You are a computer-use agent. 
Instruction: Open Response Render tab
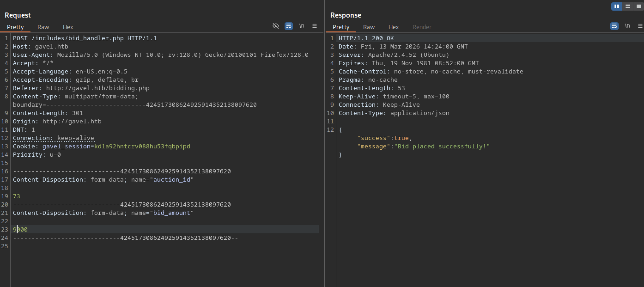tap(422, 27)
